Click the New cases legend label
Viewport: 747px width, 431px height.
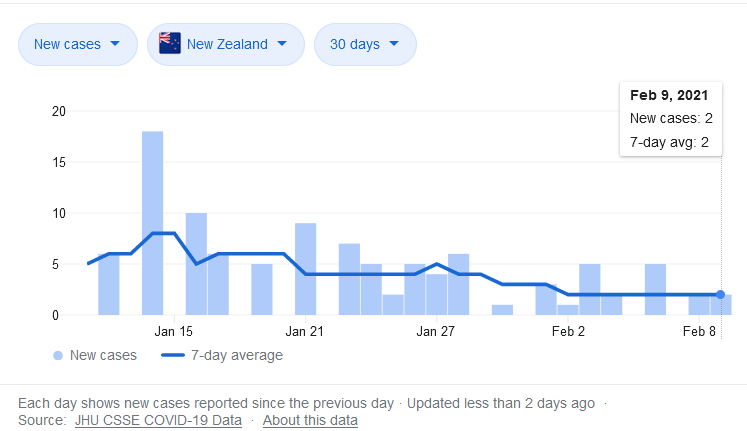point(104,355)
